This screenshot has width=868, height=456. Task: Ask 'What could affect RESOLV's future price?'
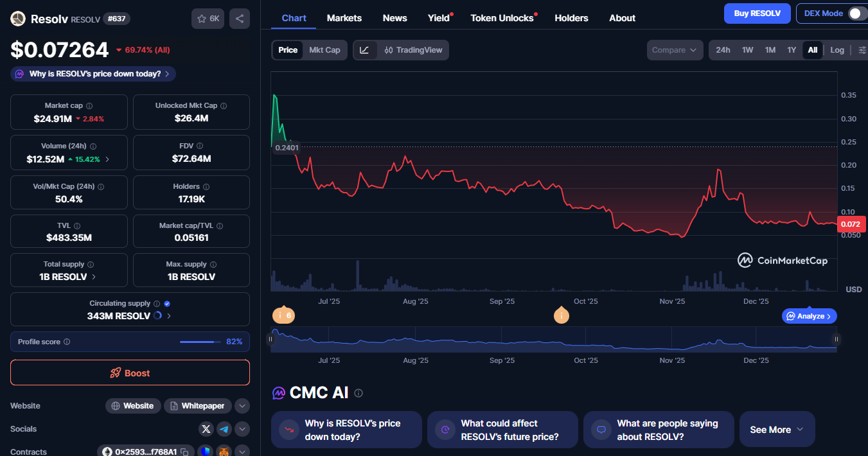click(x=502, y=430)
